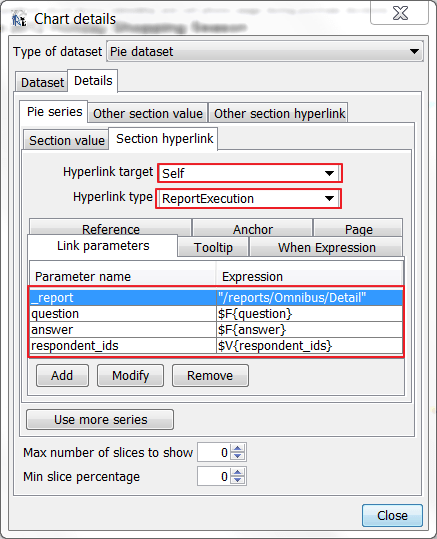This screenshot has height=539, width=437.
Task: Open the Other section hyperlink tab
Action: [278, 113]
